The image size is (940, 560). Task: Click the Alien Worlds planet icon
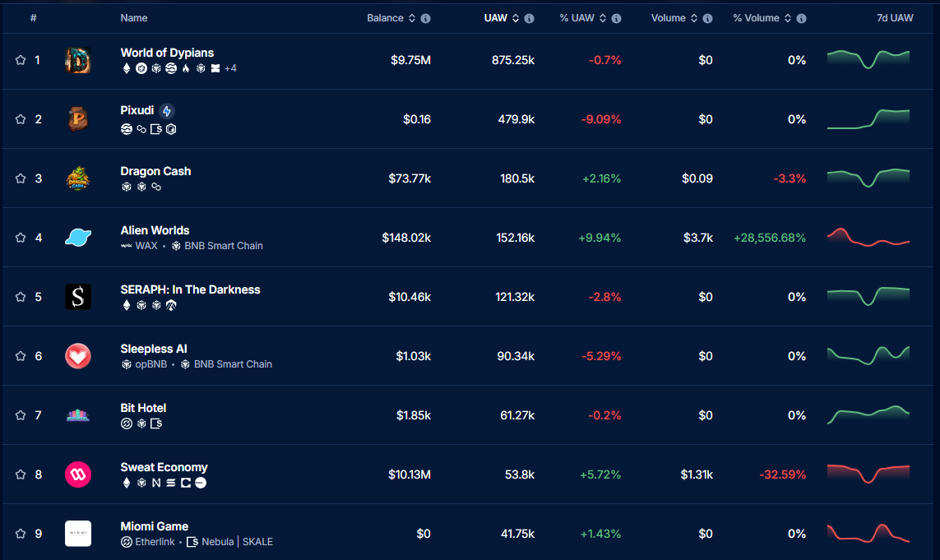point(78,238)
